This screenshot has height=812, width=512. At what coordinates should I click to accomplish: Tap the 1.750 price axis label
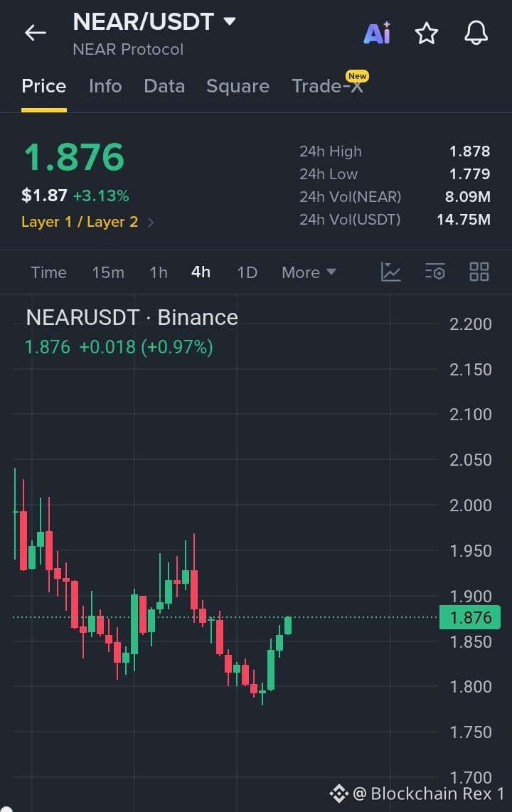click(471, 732)
